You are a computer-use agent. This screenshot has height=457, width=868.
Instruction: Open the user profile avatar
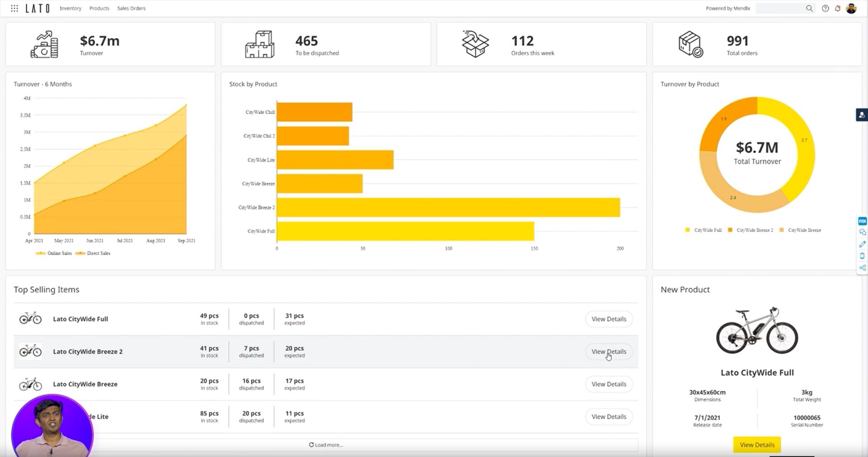(851, 8)
